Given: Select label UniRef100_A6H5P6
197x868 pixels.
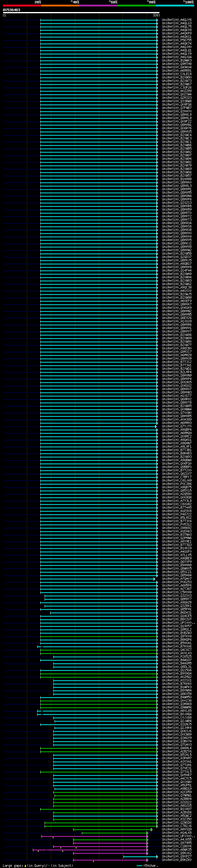Looking at the screenshot, I should [176, 585].
